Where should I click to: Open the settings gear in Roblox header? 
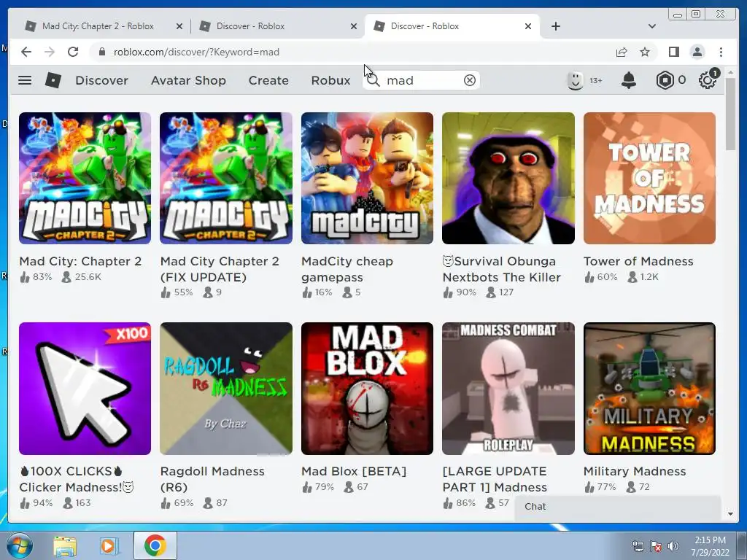click(x=708, y=80)
